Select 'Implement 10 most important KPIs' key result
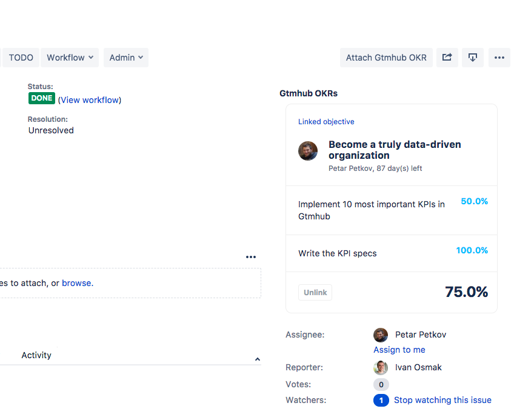The width and height of the screenshot is (514, 420). [x=372, y=210]
